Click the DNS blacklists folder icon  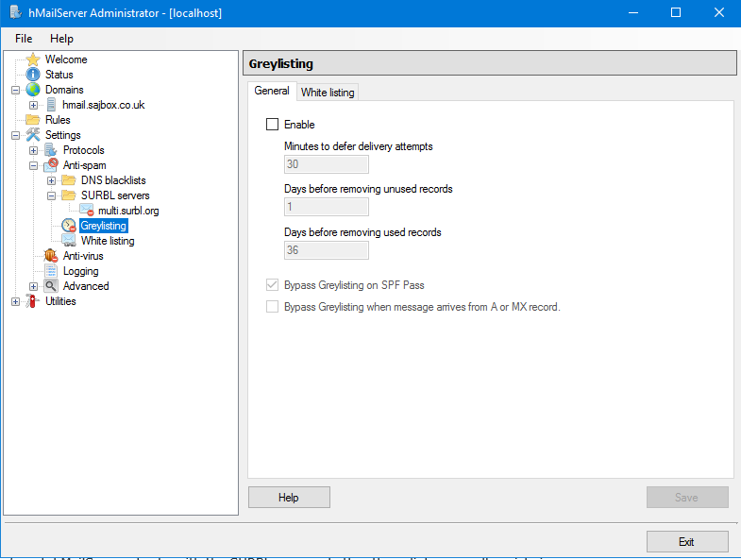(69, 180)
